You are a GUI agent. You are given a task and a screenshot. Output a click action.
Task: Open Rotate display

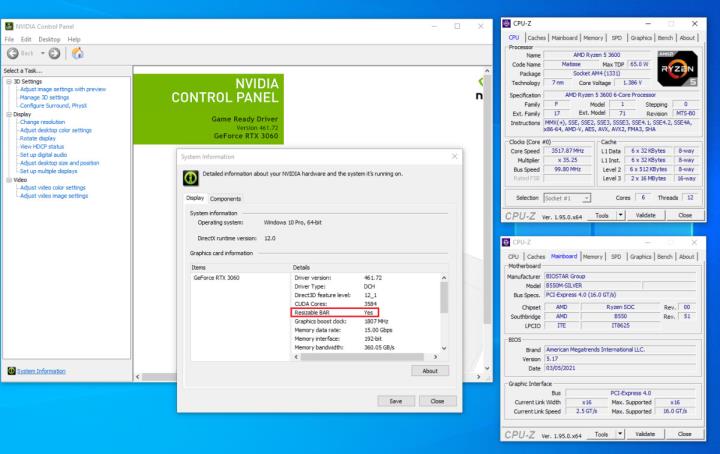[38, 138]
